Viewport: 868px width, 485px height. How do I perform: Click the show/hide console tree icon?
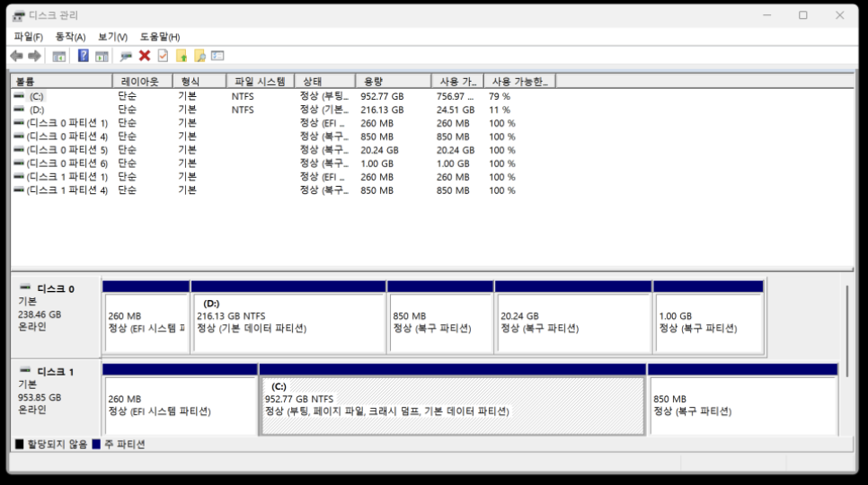click(x=59, y=56)
